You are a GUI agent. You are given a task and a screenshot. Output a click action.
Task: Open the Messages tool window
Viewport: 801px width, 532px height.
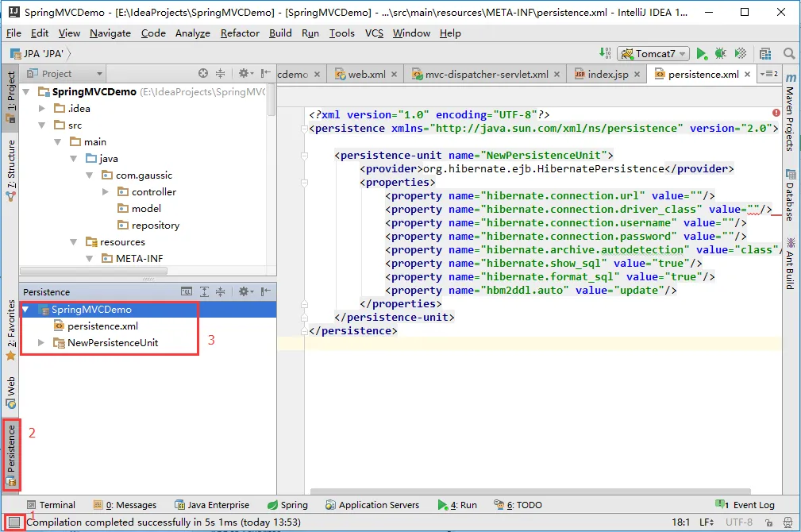coord(125,505)
